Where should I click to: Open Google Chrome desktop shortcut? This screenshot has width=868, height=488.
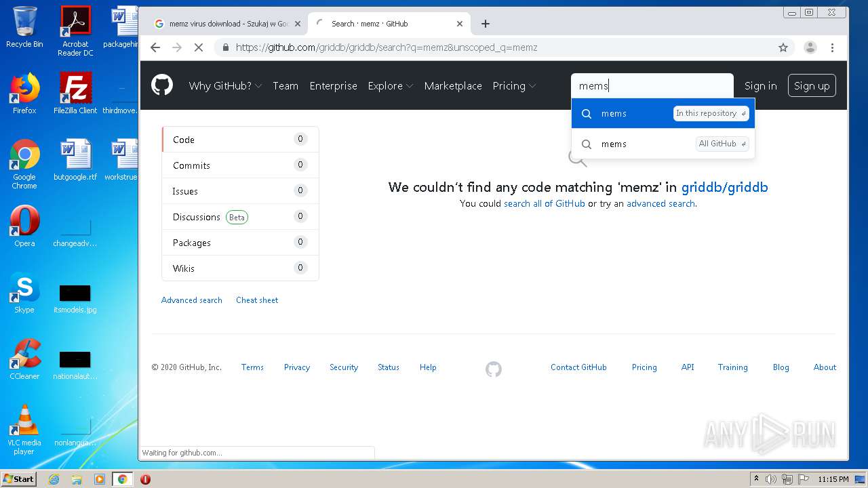[24, 164]
